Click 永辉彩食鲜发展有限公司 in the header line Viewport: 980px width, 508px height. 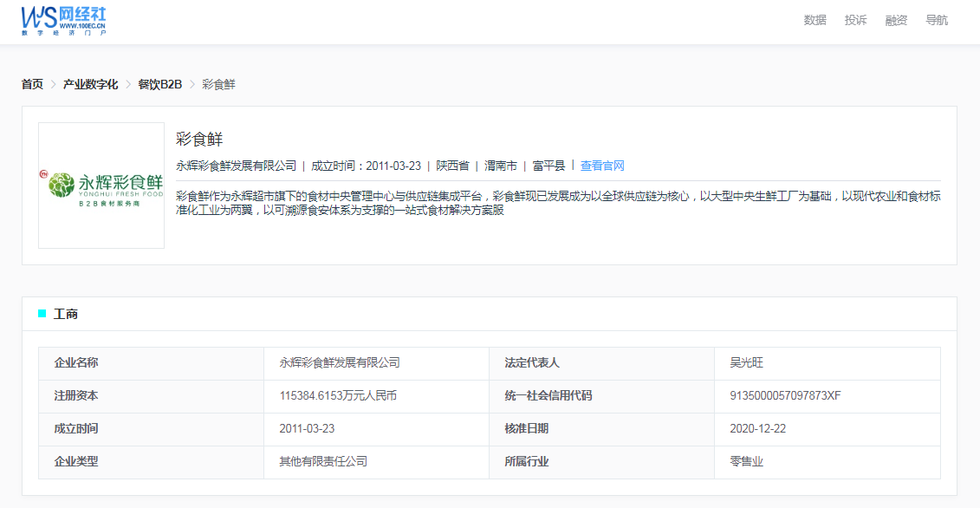click(x=237, y=166)
